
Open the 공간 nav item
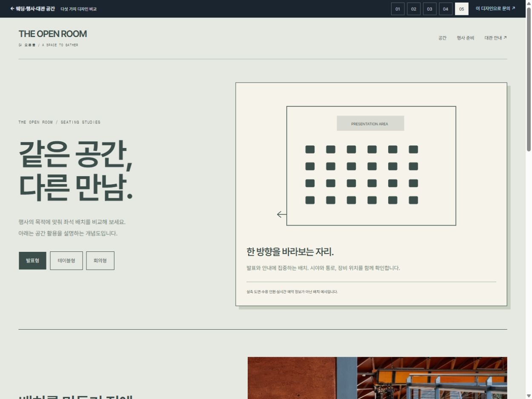(443, 38)
